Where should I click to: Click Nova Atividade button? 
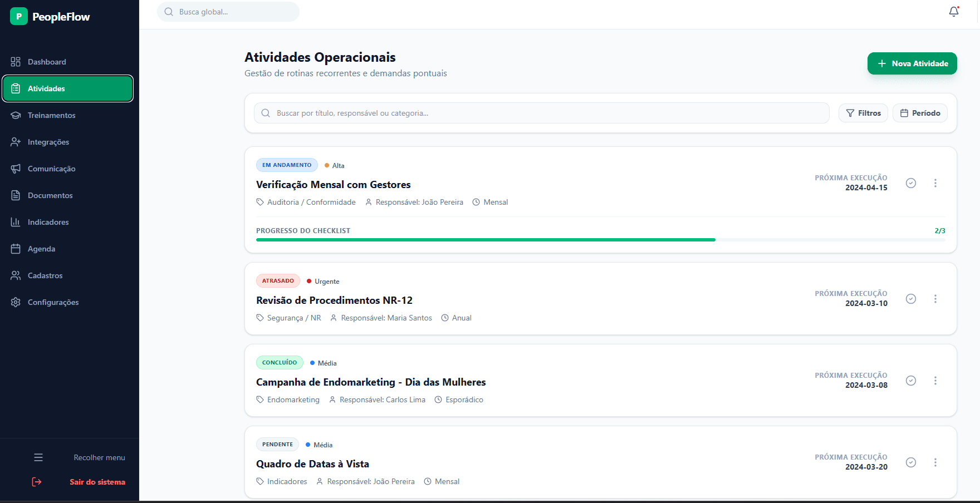tap(912, 63)
